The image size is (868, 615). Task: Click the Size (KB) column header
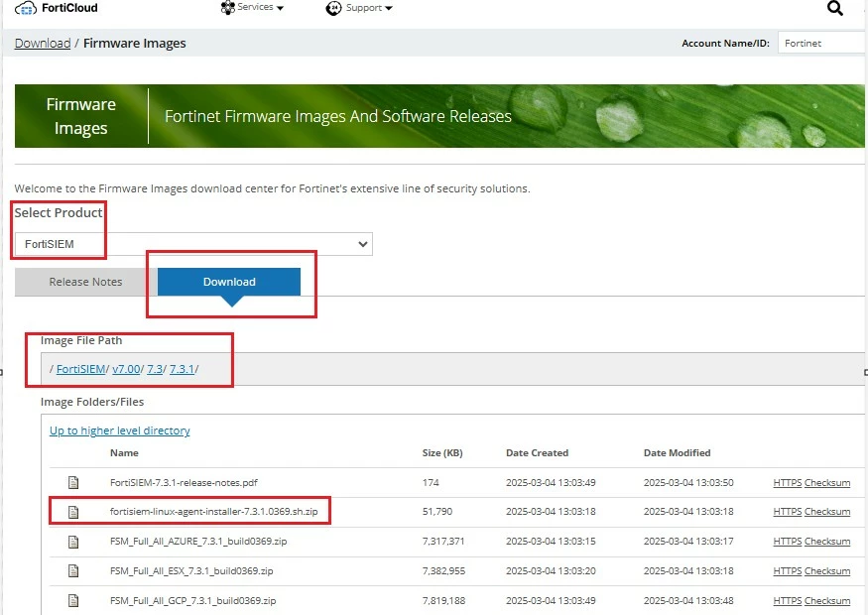click(442, 452)
